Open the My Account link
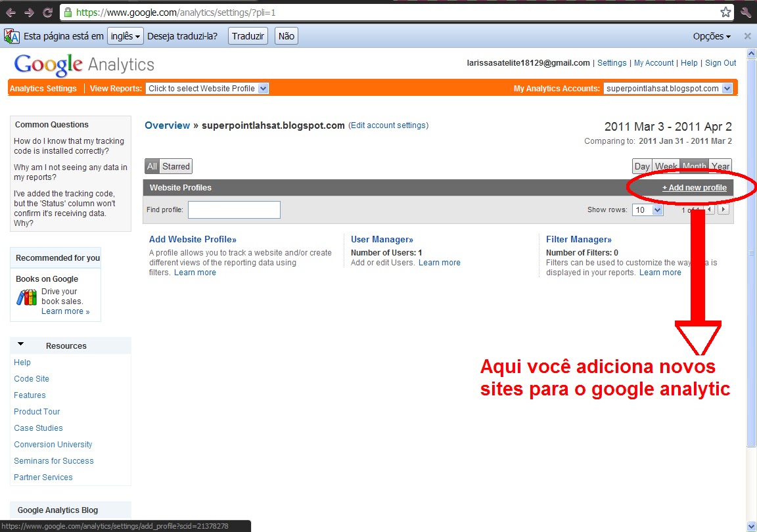 pyautogui.click(x=654, y=63)
